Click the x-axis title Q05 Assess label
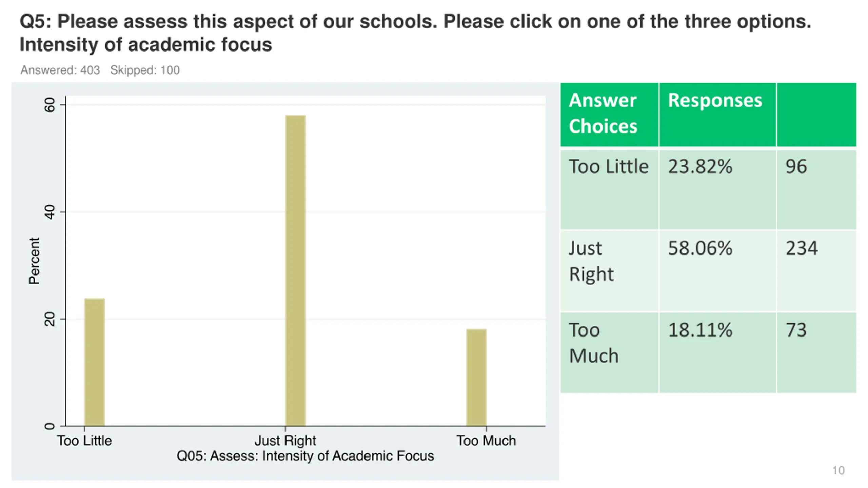868x488 pixels. click(x=305, y=456)
